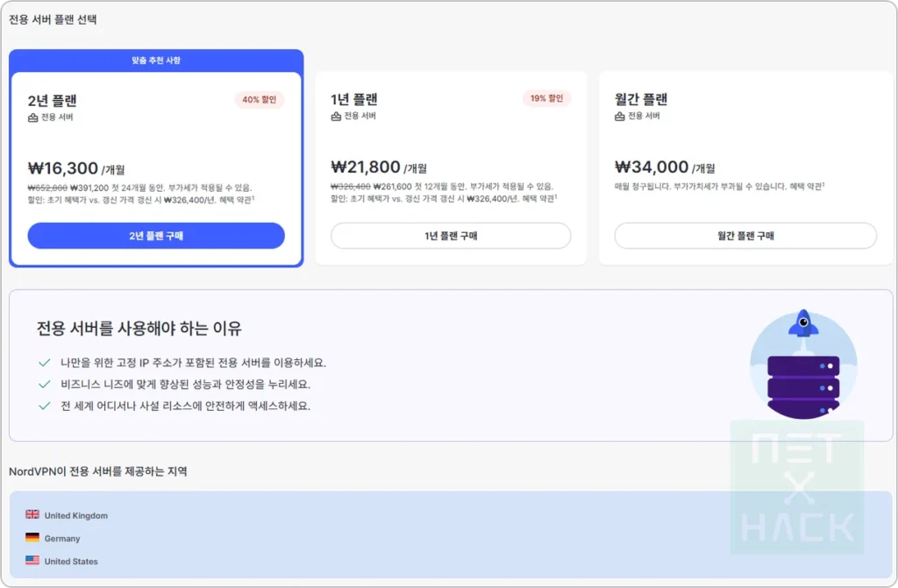Screen dimensions: 898x588
Task: Click 전용 서버를 사용해야 하는 이유 heading
Action: tap(139, 328)
